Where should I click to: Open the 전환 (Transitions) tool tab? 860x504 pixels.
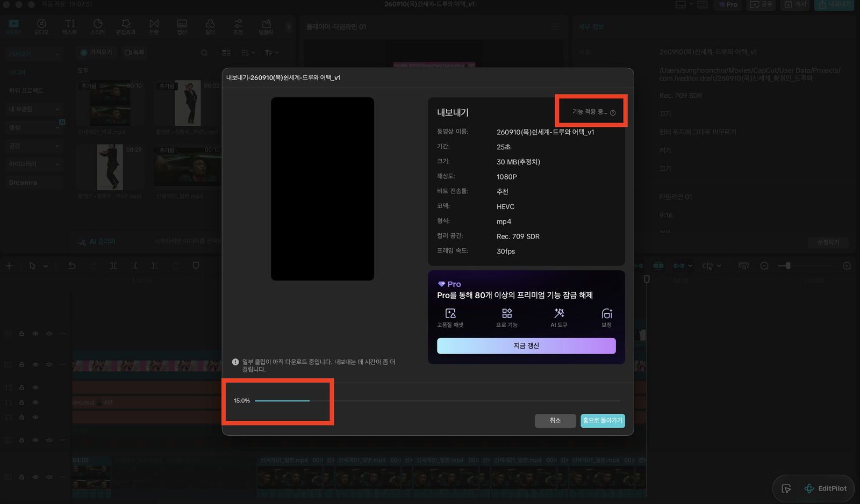(154, 27)
